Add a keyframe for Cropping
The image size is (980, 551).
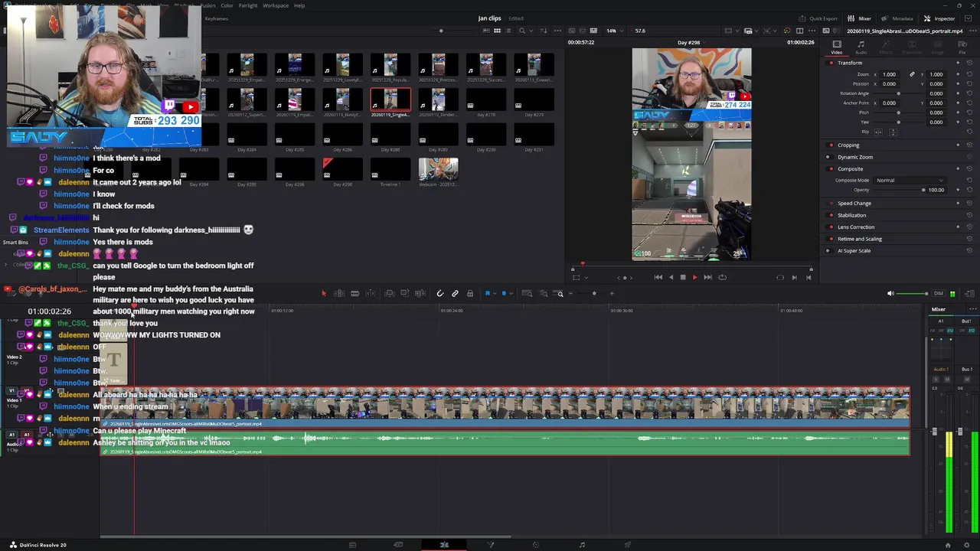(958, 145)
